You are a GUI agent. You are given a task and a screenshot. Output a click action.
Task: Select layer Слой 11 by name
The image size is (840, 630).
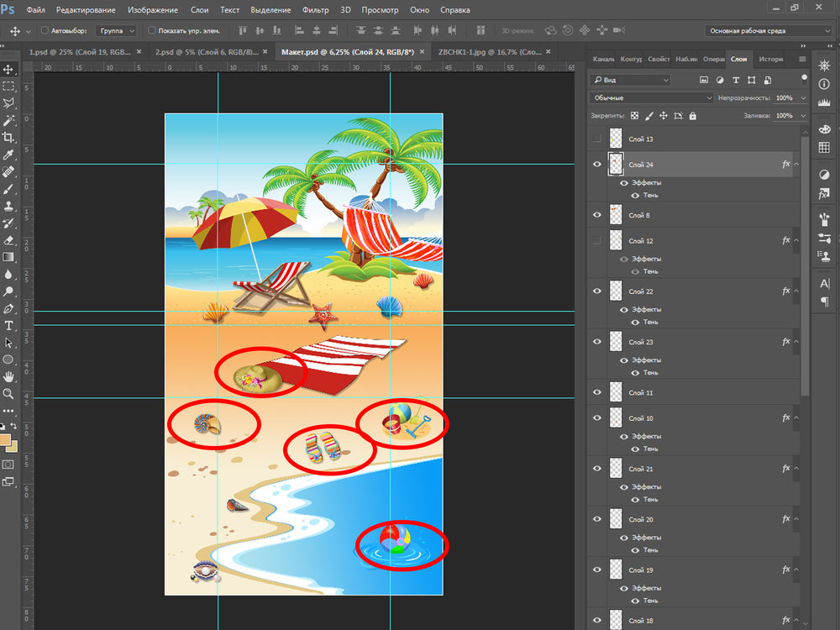(x=641, y=392)
